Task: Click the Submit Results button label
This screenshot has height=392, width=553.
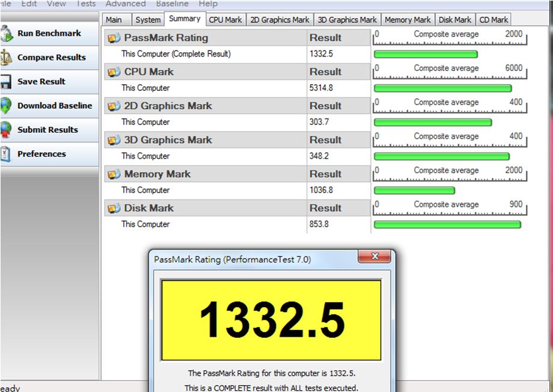Action: pyautogui.click(x=47, y=129)
